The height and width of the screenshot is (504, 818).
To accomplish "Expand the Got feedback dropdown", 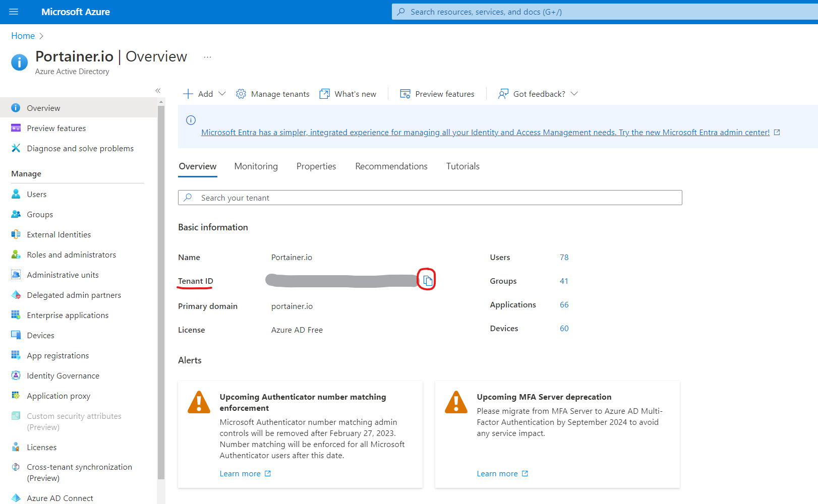I will (574, 94).
